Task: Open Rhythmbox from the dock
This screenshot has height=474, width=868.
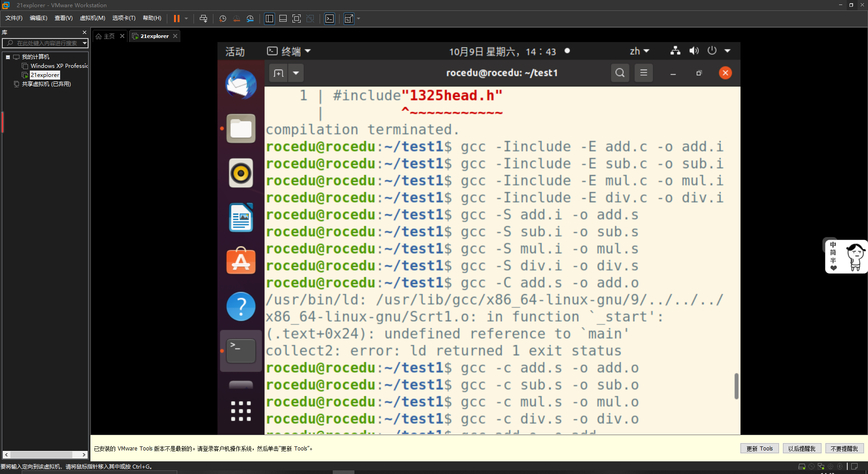Action: tap(241, 173)
